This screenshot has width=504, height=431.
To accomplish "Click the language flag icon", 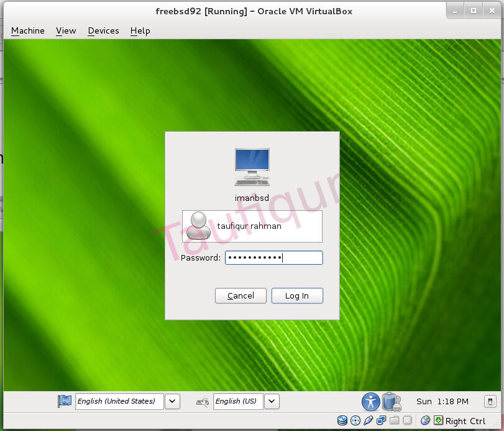I will (65, 401).
